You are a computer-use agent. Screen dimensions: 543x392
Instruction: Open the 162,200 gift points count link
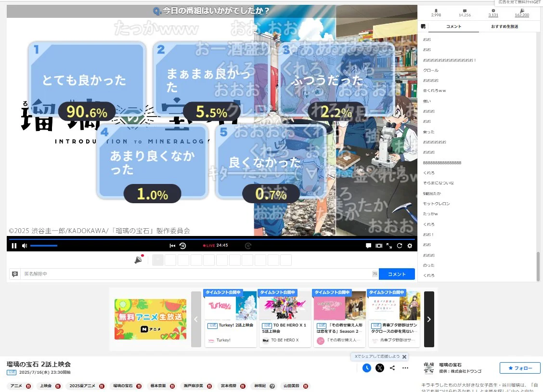[x=522, y=15]
